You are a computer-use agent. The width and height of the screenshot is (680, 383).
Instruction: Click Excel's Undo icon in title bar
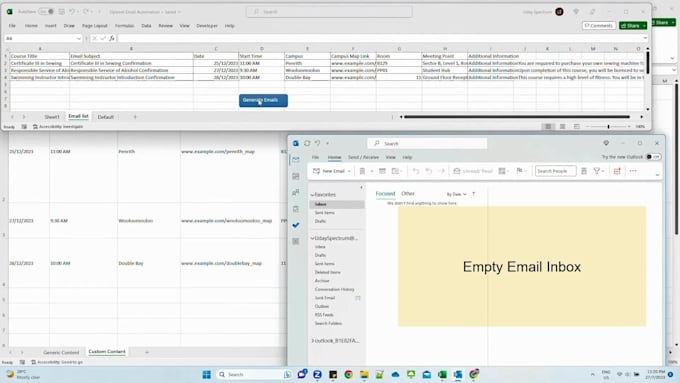point(72,12)
